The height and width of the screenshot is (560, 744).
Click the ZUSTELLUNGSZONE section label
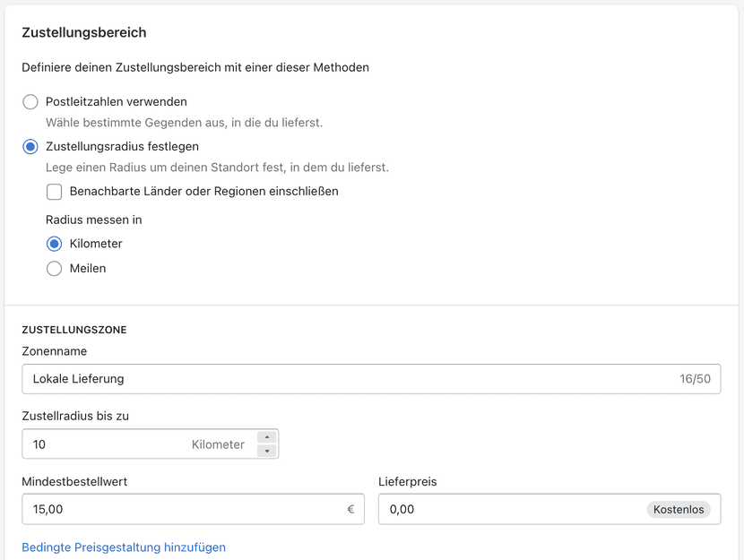[74, 330]
